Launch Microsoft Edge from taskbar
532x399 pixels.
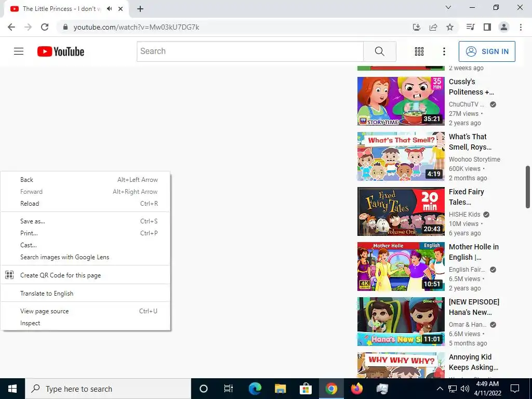[x=255, y=389]
